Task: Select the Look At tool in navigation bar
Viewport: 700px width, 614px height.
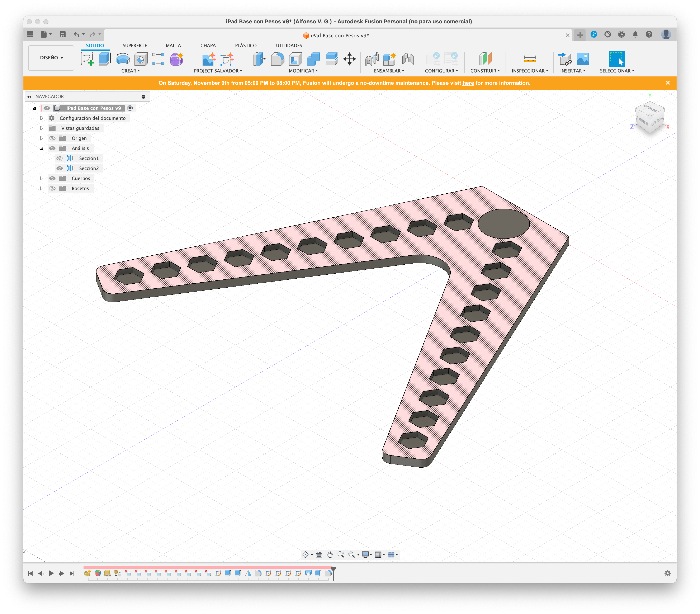Action: (319, 554)
